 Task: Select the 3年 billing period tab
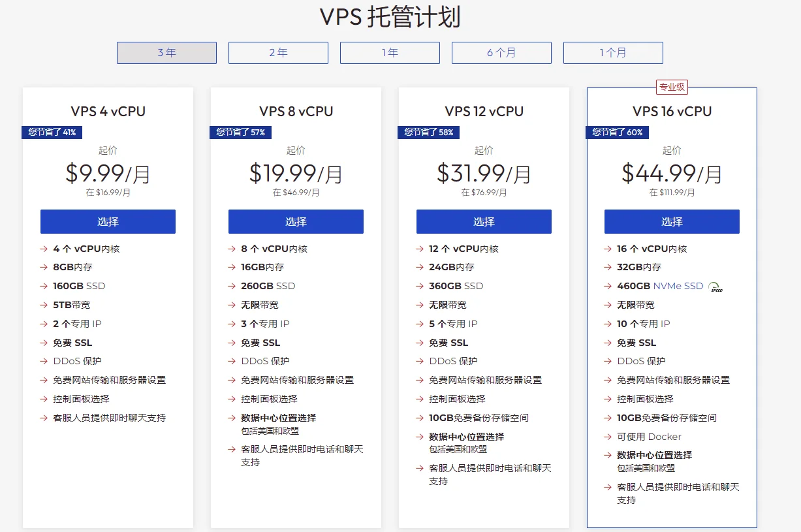tap(166, 53)
